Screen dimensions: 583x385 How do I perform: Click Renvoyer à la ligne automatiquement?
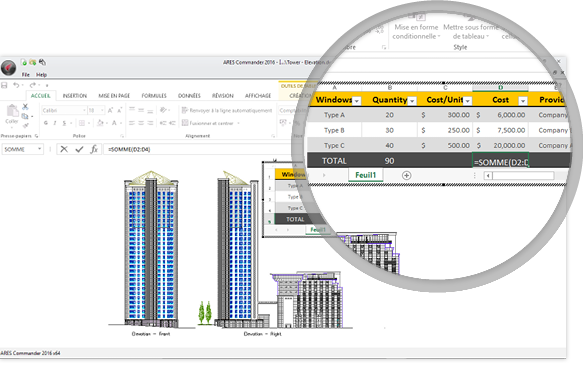pos(227,110)
